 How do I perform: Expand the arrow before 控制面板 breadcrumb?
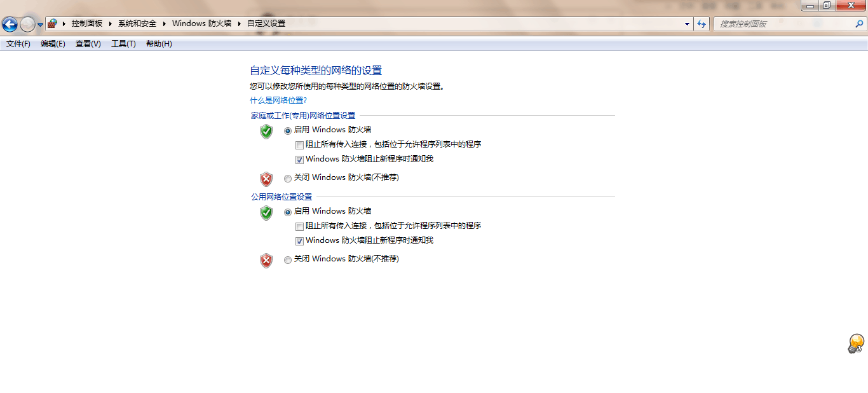(x=64, y=24)
